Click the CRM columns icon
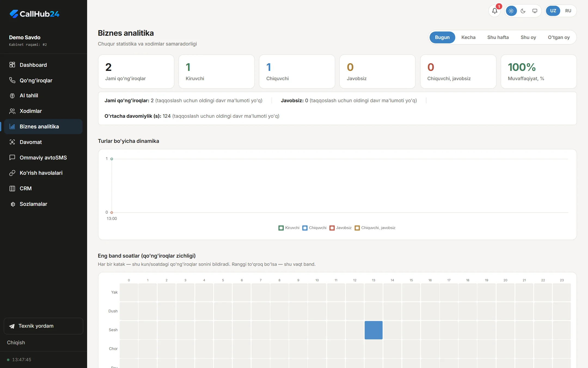Screen dimensions: 588x368 coord(12,188)
